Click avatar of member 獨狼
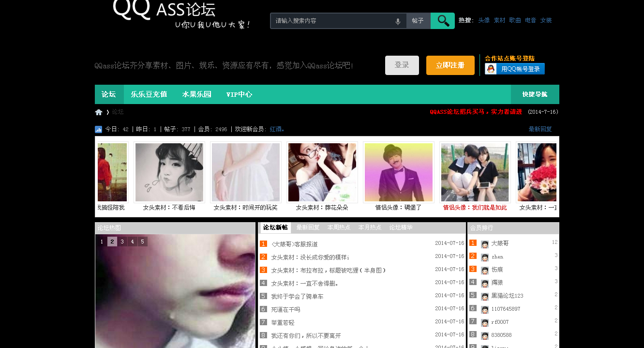Image resolution: width=644 pixels, height=348 pixels. pyautogui.click(x=485, y=283)
